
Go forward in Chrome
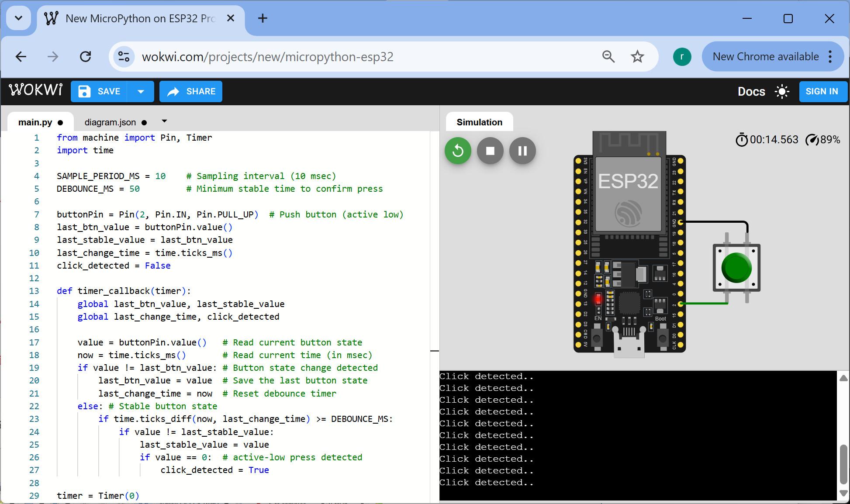point(53,56)
